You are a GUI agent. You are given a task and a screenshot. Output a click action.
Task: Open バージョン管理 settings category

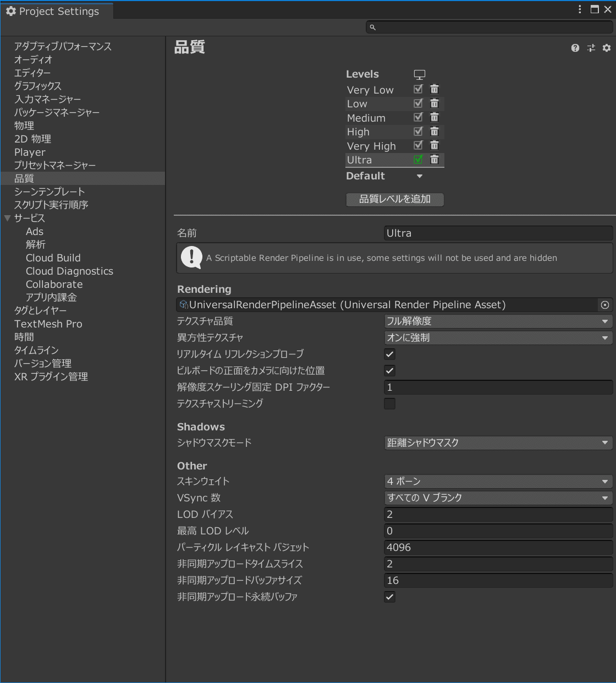[43, 363]
